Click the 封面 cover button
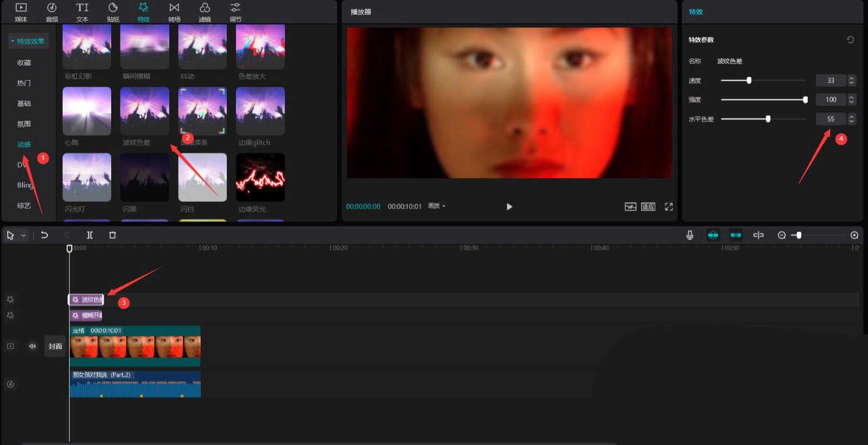The image size is (868, 445). click(x=55, y=346)
